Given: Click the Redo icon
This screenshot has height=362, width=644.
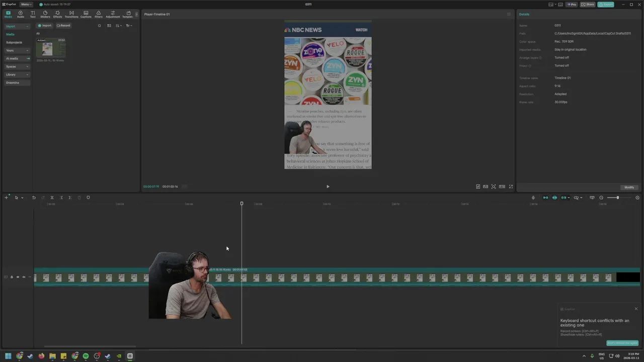Looking at the screenshot, I should 43,198.
